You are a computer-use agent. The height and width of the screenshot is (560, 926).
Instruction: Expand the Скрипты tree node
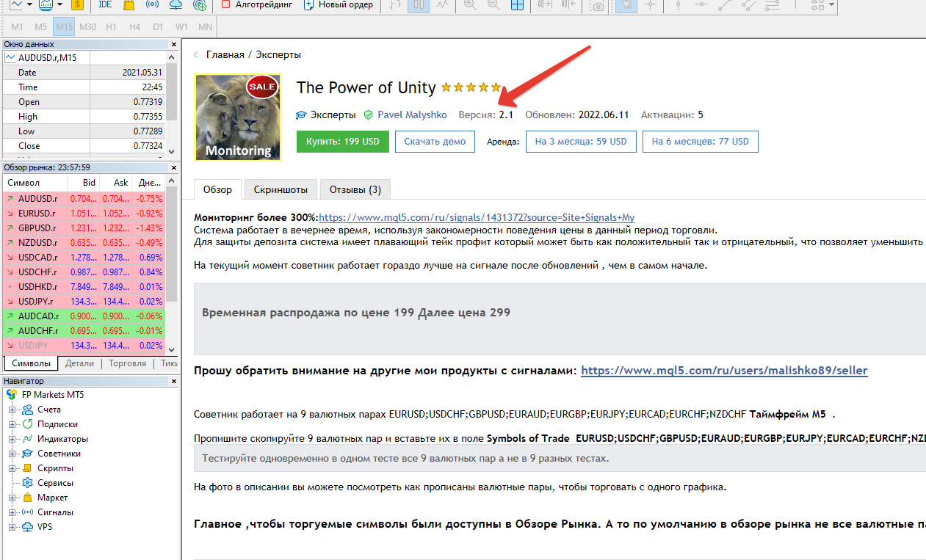(12, 468)
